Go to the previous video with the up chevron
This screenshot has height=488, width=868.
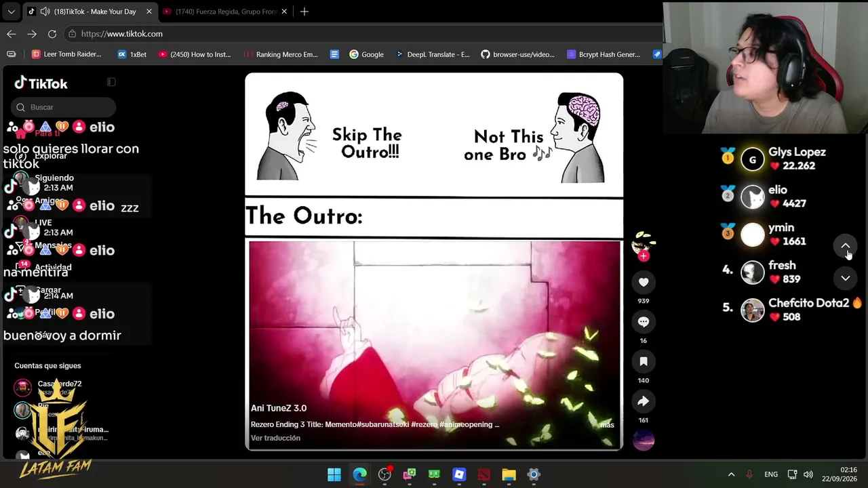coord(846,247)
